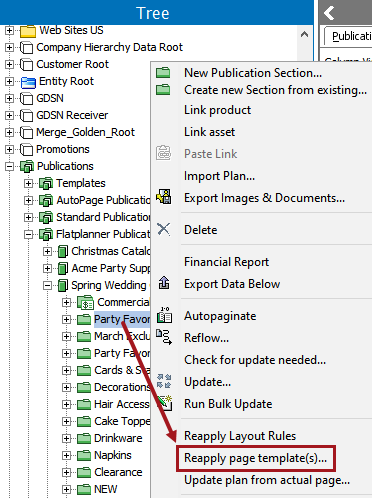Click the Napkins section folder icon
The height and width of the screenshot is (498, 372).
coord(84,455)
